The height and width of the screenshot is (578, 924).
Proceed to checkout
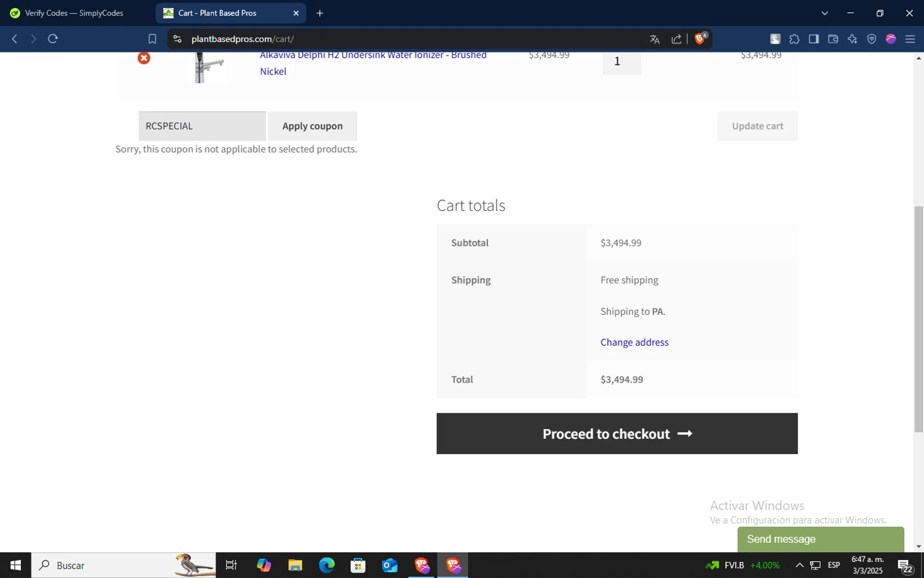click(x=617, y=434)
